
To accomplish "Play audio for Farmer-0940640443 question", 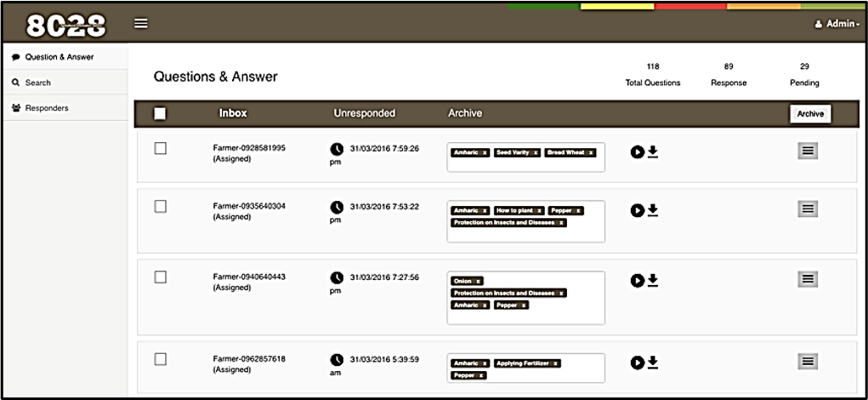I will (x=637, y=281).
